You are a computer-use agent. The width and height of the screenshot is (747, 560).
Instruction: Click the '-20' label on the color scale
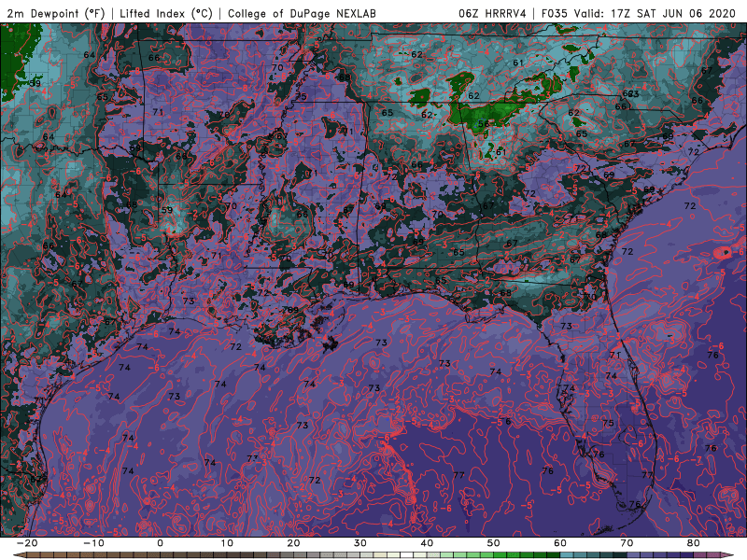tap(27, 543)
